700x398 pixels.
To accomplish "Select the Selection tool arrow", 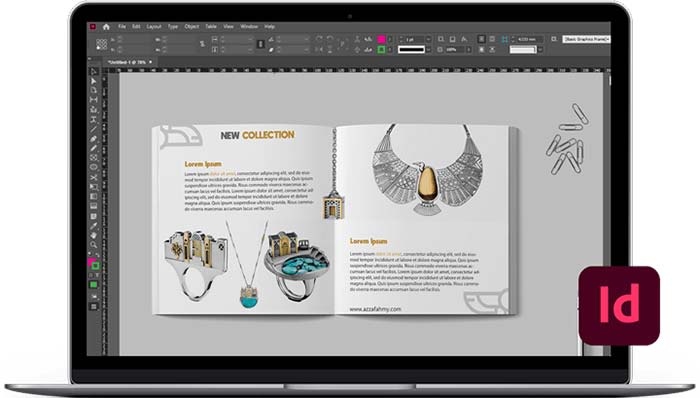I will 93,72.
